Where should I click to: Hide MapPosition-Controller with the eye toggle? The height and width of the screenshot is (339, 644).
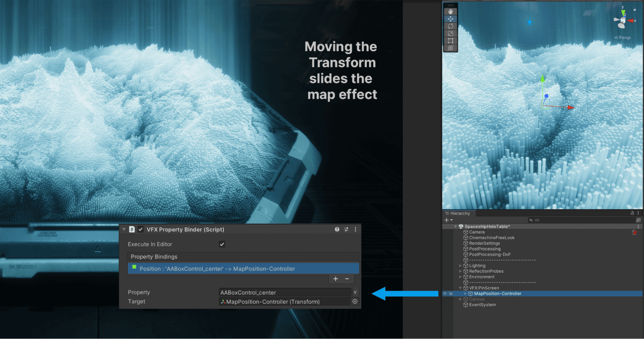pos(444,293)
